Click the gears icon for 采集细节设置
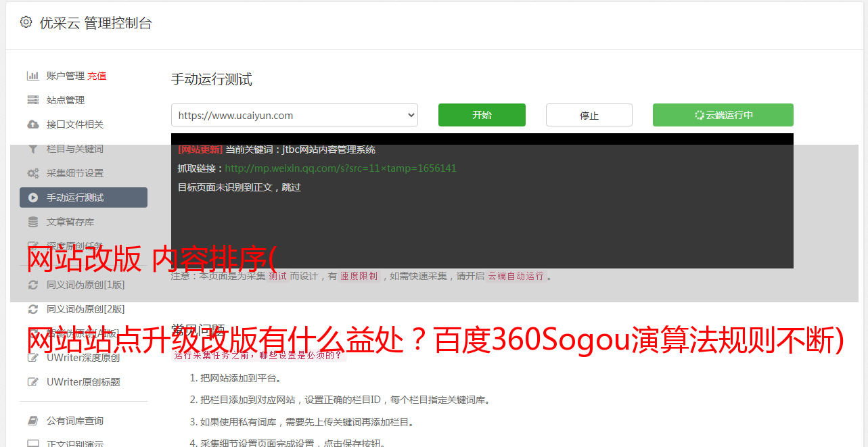868x447 pixels. tap(32, 173)
